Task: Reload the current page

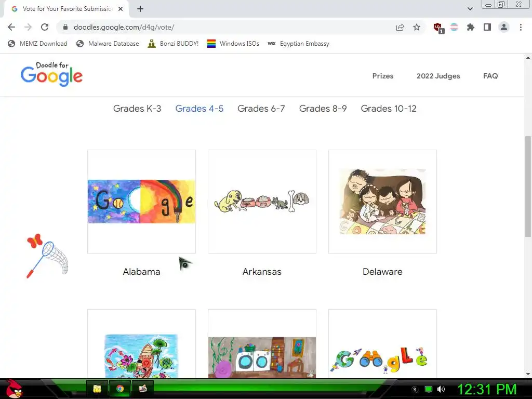Action: (45, 27)
